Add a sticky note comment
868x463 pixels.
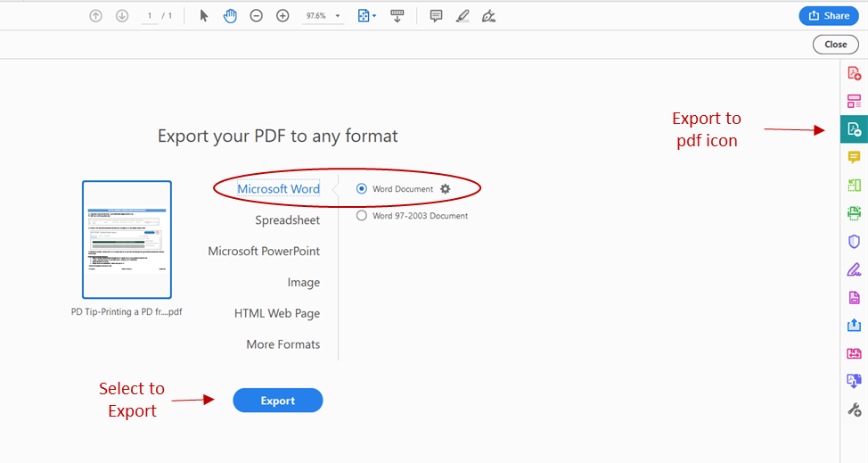coord(436,16)
